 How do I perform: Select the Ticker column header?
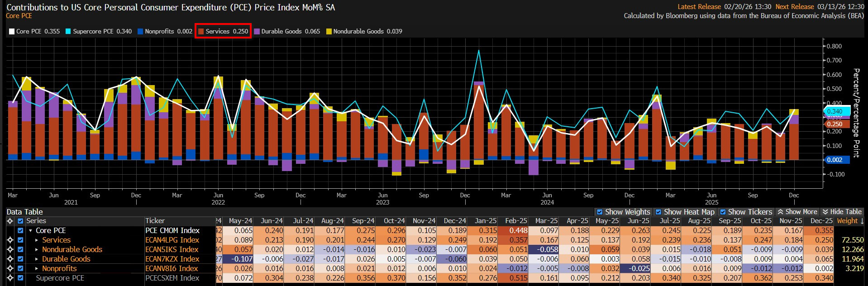coord(155,221)
